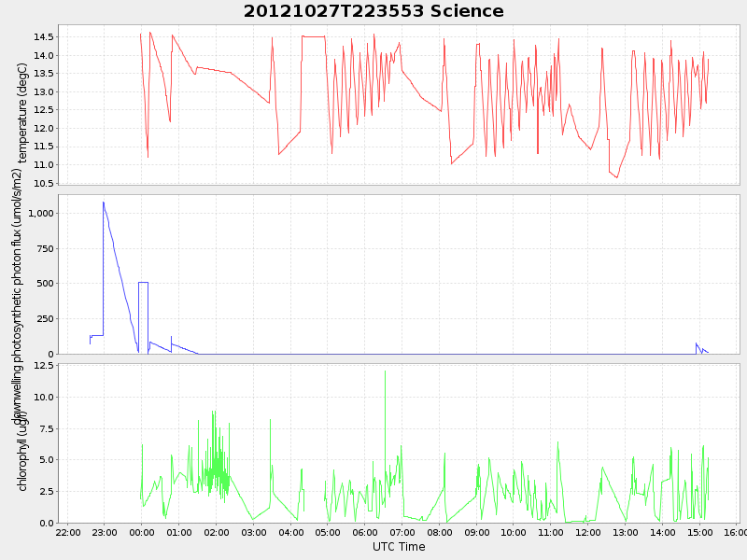Screen dimensions: 747x560
Task: Click the 00:00 tick on time axis
Action: (x=142, y=533)
